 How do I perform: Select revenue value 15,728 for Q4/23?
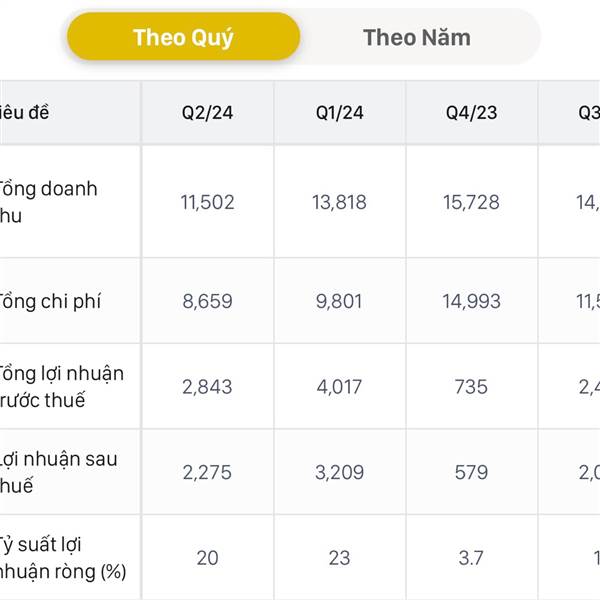(471, 202)
